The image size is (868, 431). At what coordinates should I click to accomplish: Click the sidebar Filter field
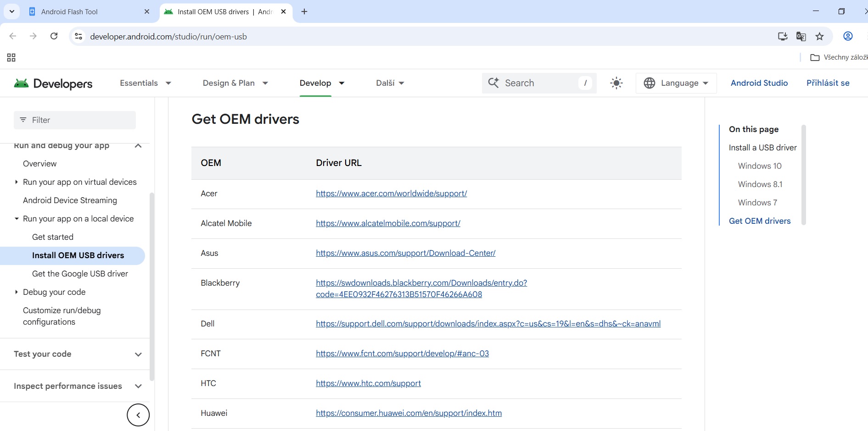[x=75, y=120]
